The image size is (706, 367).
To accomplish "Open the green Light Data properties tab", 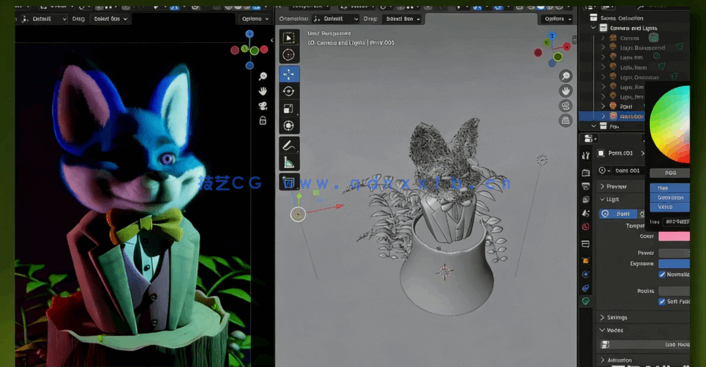I will [x=585, y=301].
